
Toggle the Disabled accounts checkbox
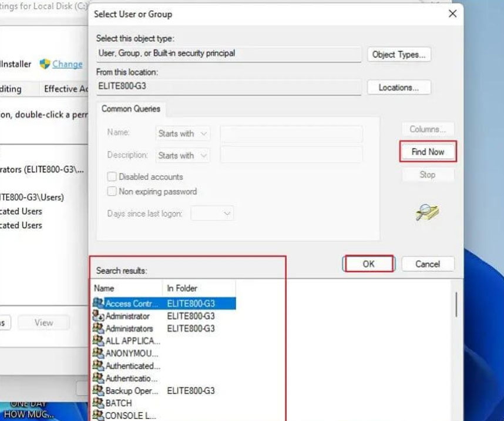pos(112,177)
